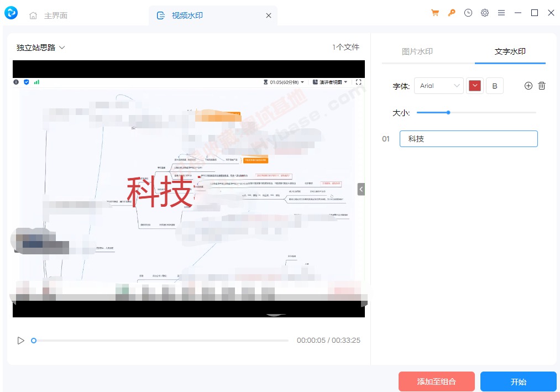This screenshot has height=392, width=560.
Task: Switch to the 文字水印 tab
Action: tap(510, 51)
